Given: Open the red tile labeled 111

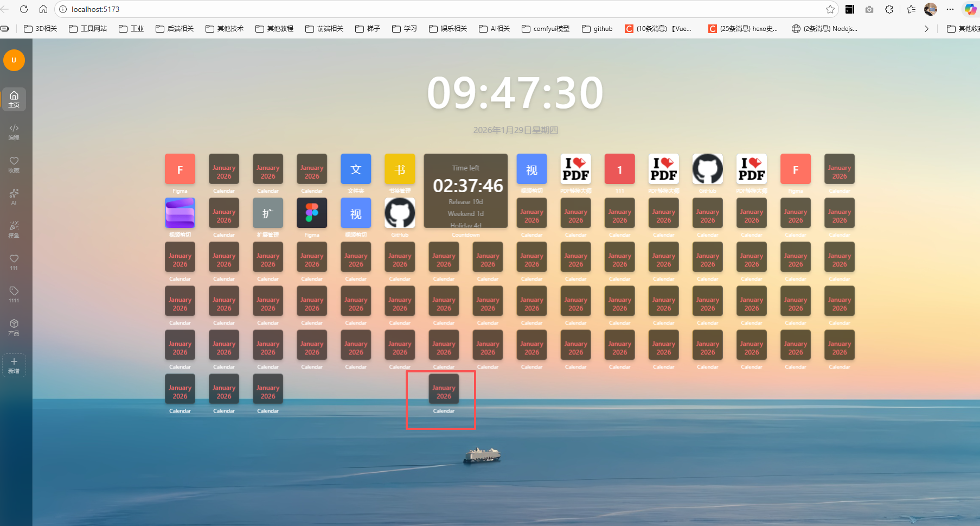Looking at the screenshot, I should [x=620, y=169].
